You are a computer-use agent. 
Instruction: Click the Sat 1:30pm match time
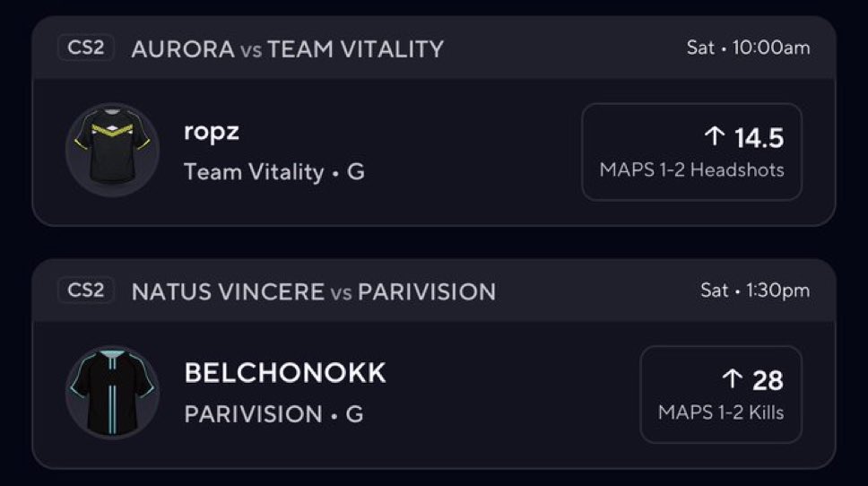point(754,291)
